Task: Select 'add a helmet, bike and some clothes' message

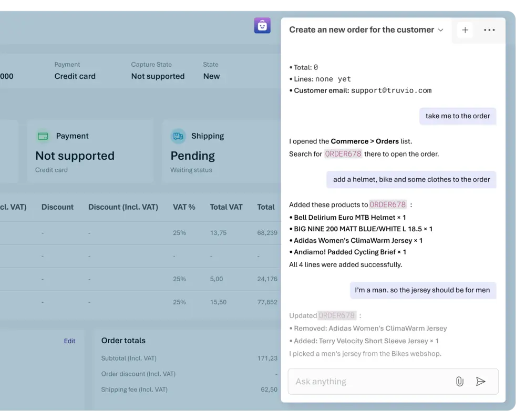Action: click(411, 180)
